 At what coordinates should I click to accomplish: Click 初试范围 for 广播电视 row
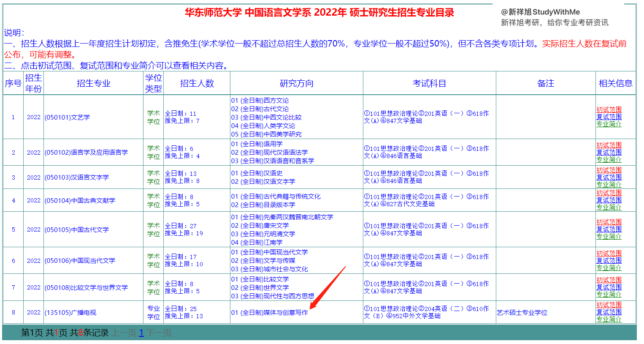click(x=609, y=305)
